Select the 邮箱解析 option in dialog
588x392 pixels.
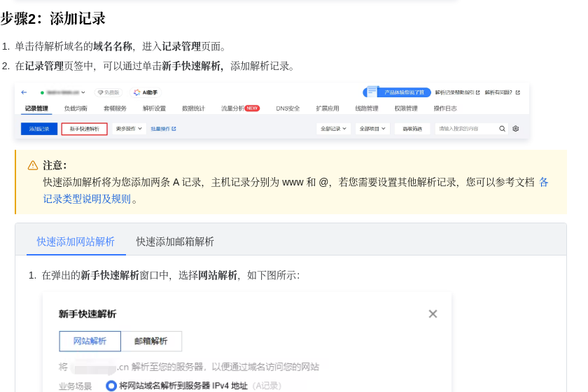(151, 341)
